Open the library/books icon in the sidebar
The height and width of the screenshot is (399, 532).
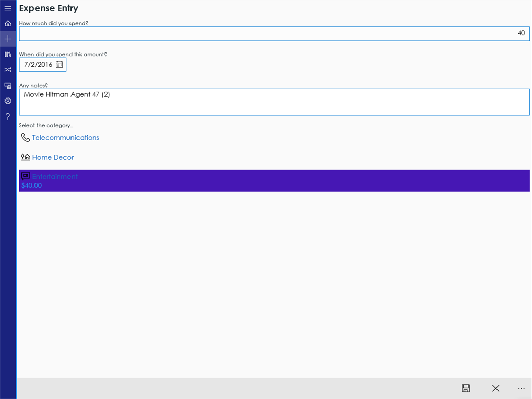(x=7, y=54)
